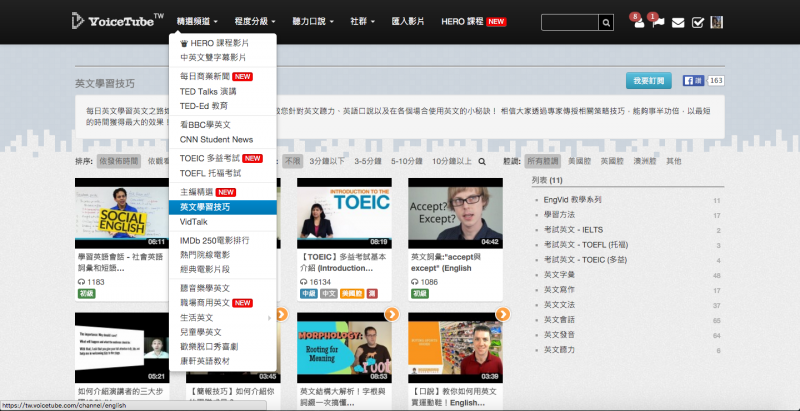800x411 pixels.
Task: Click the VoiceTube logo
Action: 112,21
